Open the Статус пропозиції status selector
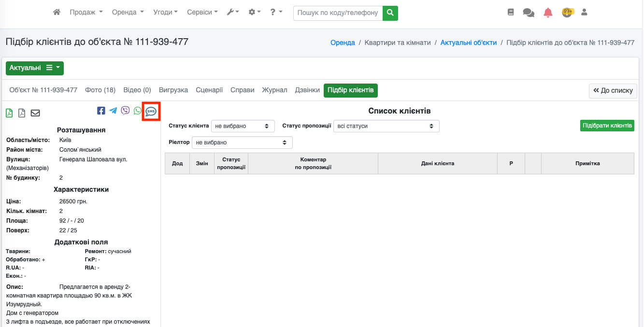The height and width of the screenshot is (327, 644). pos(386,126)
